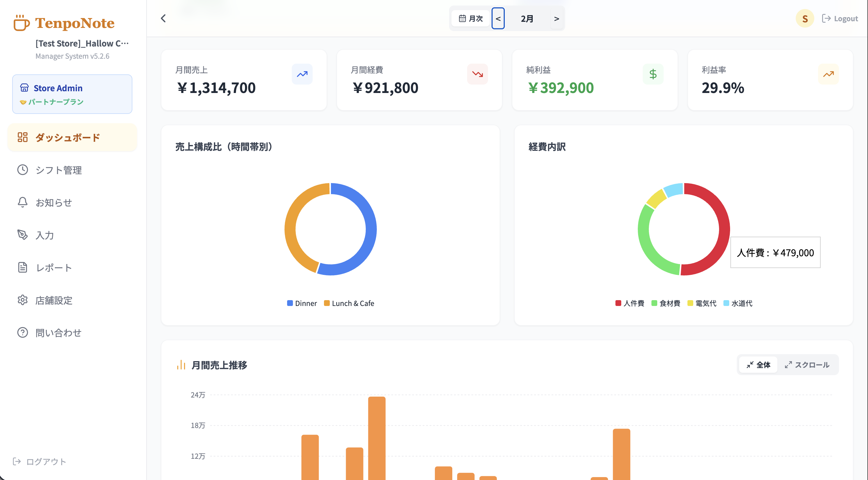Click the Logout link in header
The width and height of the screenshot is (868, 480).
[x=840, y=19]
